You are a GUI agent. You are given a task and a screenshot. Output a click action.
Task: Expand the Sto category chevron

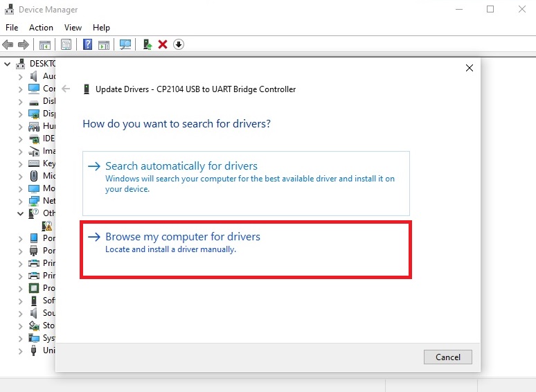click(21, 326)
